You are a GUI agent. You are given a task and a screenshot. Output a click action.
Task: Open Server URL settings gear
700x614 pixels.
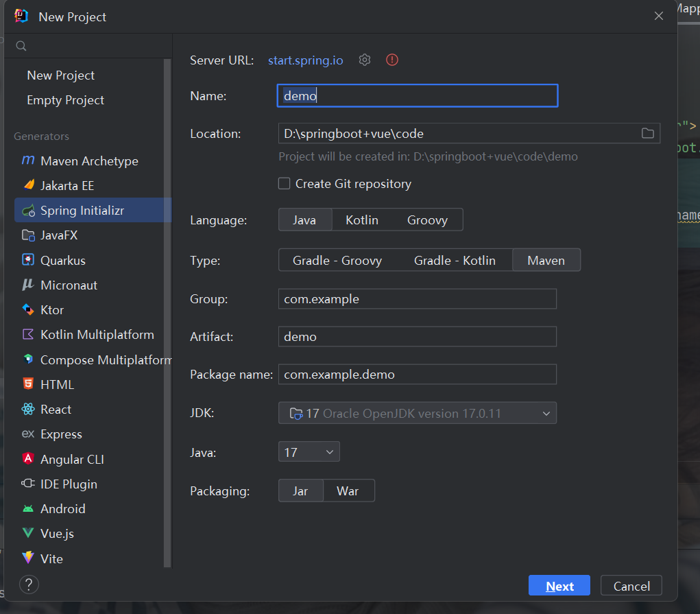365,60
